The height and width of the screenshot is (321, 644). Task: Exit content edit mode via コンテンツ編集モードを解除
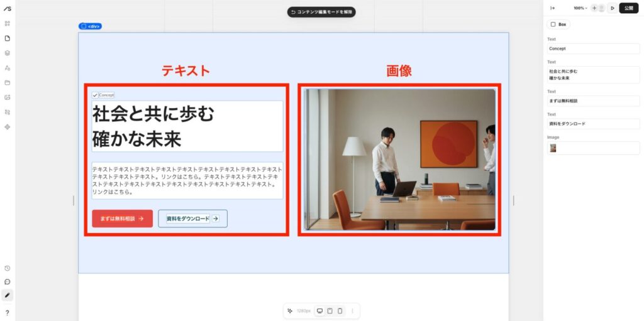click(321, 12)
